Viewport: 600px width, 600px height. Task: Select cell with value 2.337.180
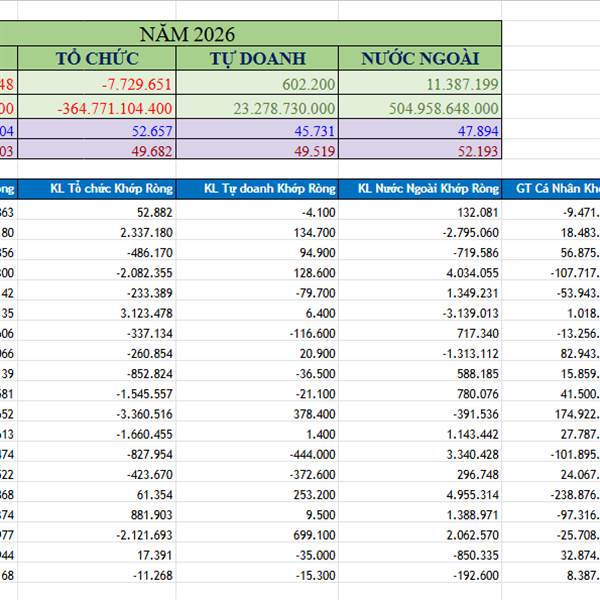point(97,232)
